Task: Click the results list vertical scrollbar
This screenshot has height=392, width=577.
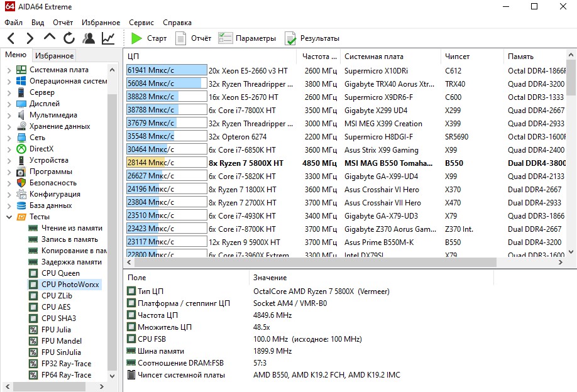Action: tap(571, 77)
